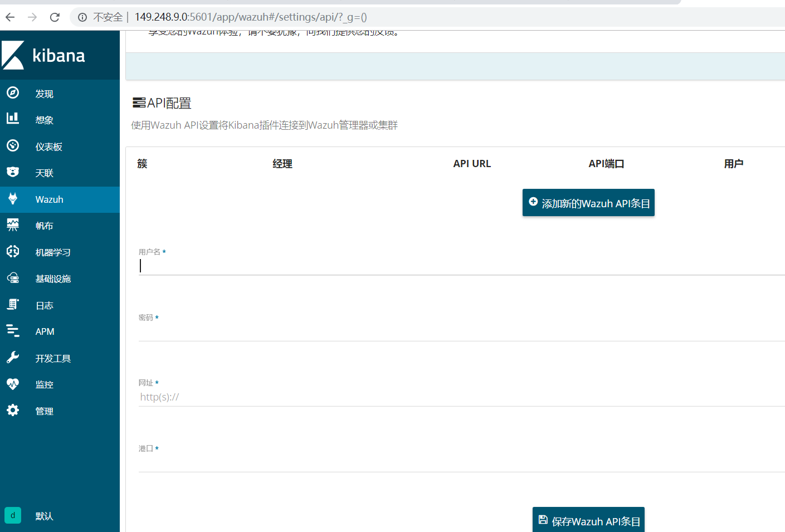The height and width of the screenshot is (532, 785).
Task: Focus the 网址 http(s):// input field
Action: click(462, 397)
